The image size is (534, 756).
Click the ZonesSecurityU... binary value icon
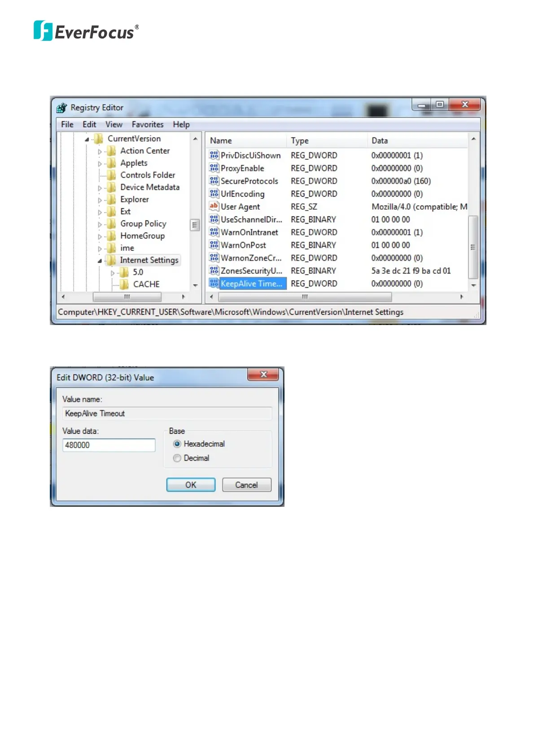(214, 271)
